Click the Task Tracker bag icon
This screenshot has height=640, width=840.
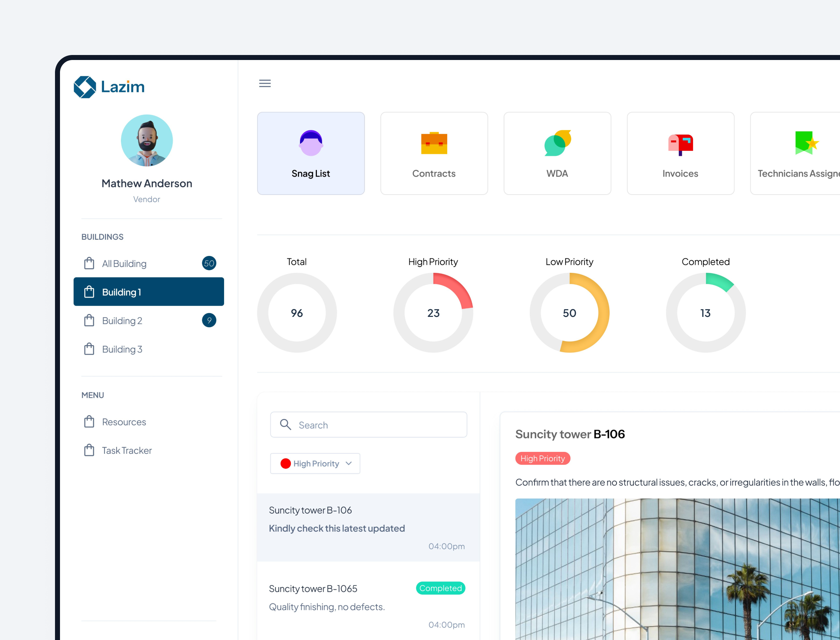point(89,450)
